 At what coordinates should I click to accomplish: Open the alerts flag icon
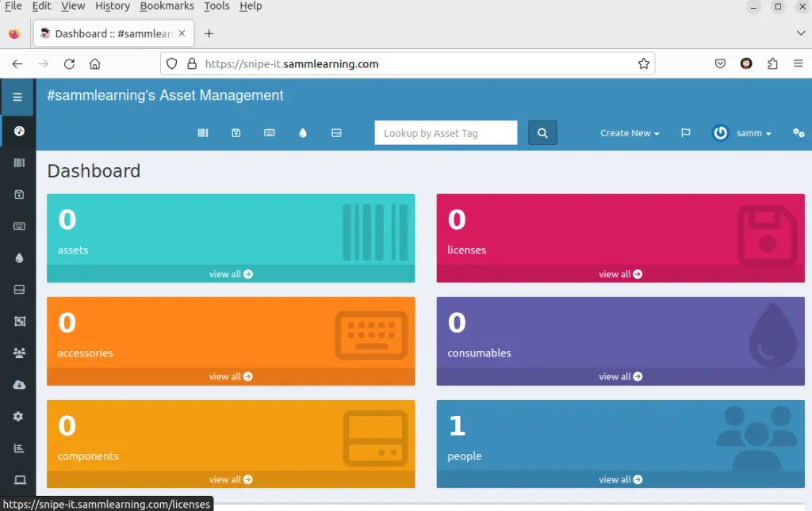[x=686, y=133]
